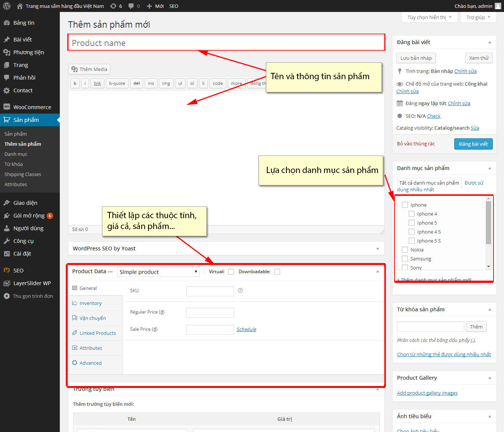
Task: Open the Linked Products tab
Action: pos(96,333)
